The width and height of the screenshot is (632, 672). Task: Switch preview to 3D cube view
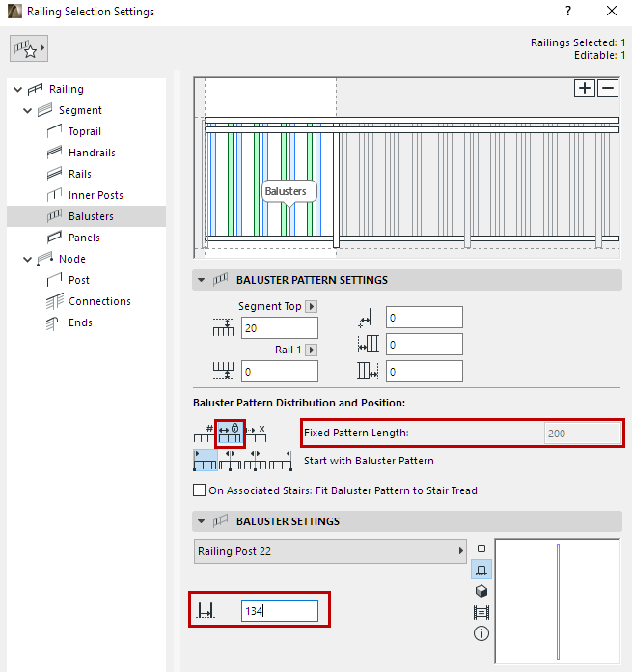click(x=481, y=592)
